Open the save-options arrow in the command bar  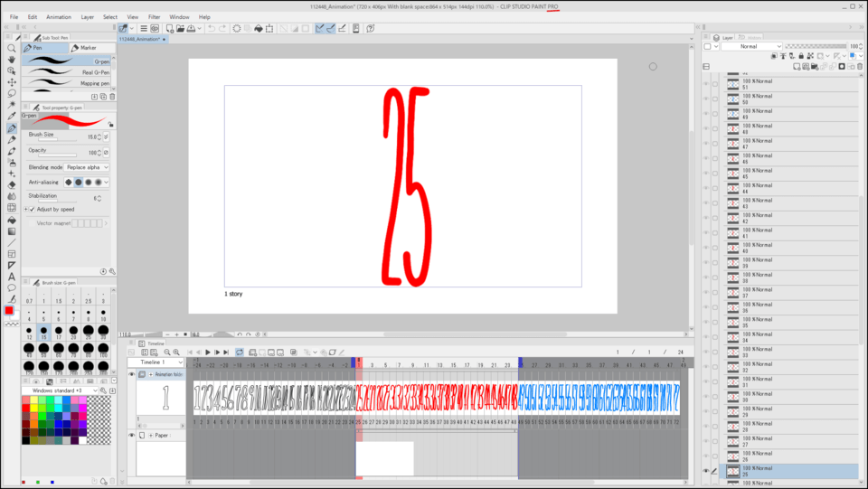click(199, 28)
